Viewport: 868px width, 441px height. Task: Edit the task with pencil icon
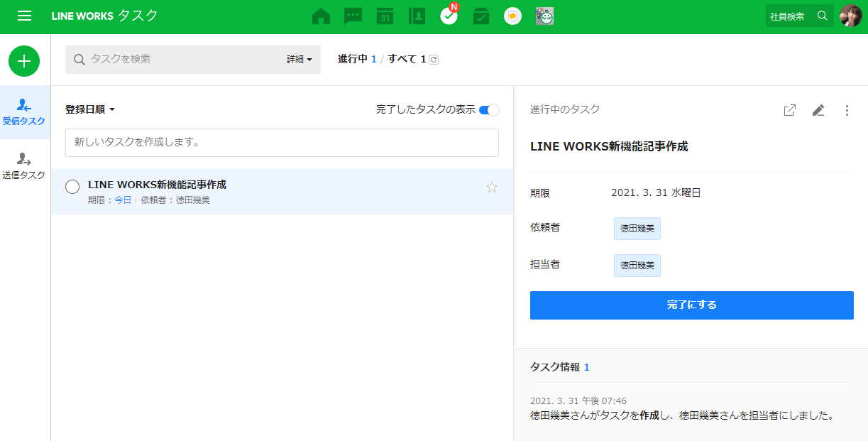pos(818,110)
